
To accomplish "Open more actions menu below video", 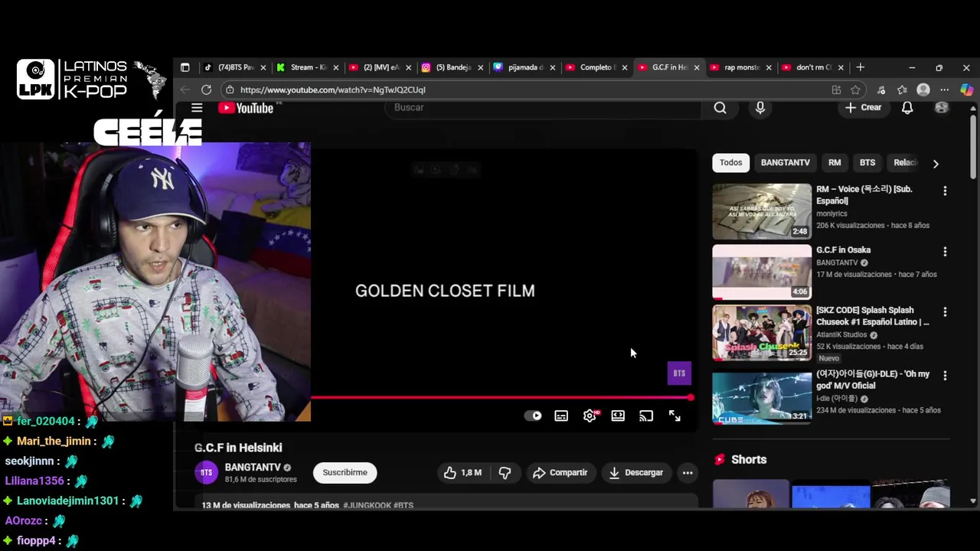I will coord(688,473).
